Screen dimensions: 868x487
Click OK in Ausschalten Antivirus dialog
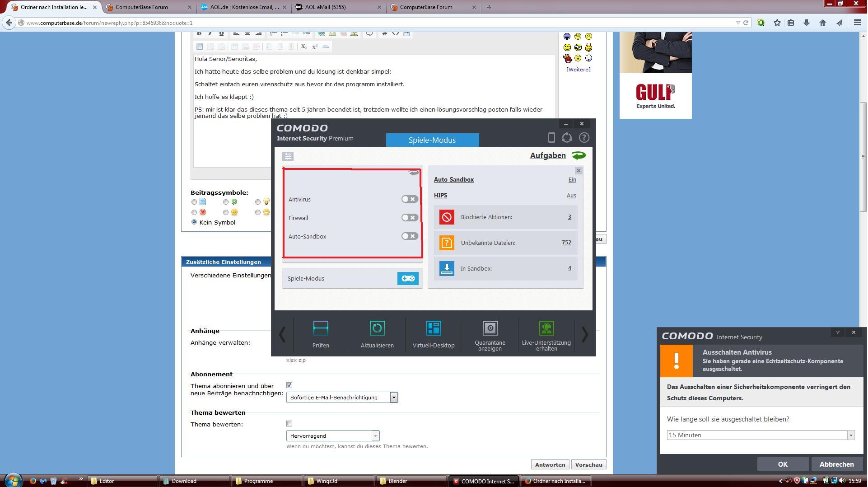pos(783,464)
